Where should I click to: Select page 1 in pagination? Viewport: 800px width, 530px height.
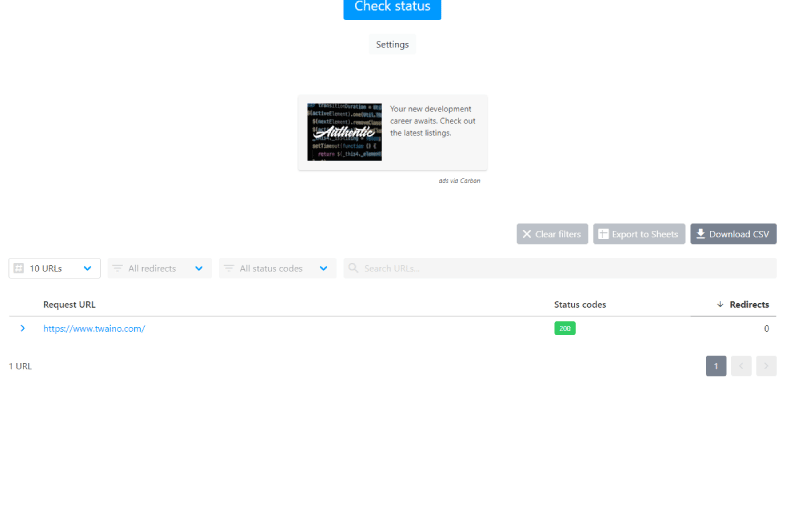716,366
